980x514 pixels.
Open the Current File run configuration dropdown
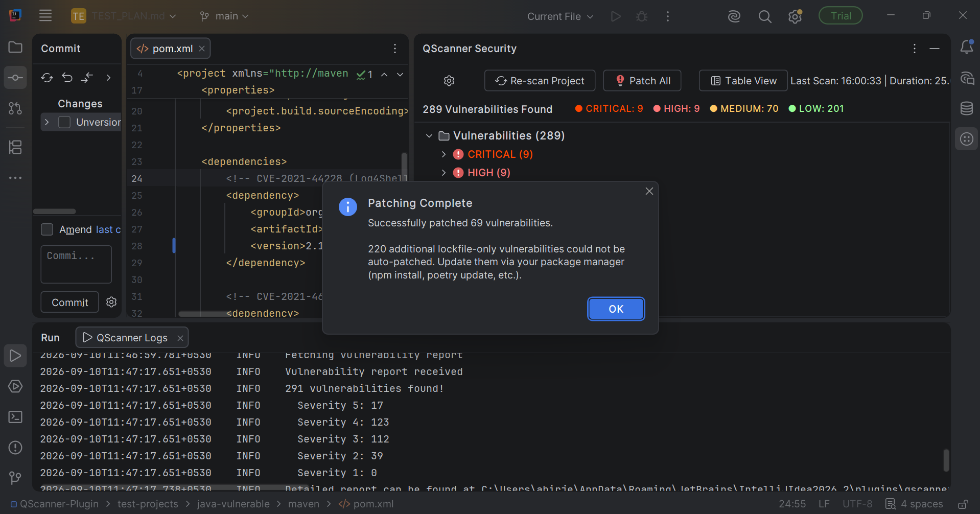point(560,16)
